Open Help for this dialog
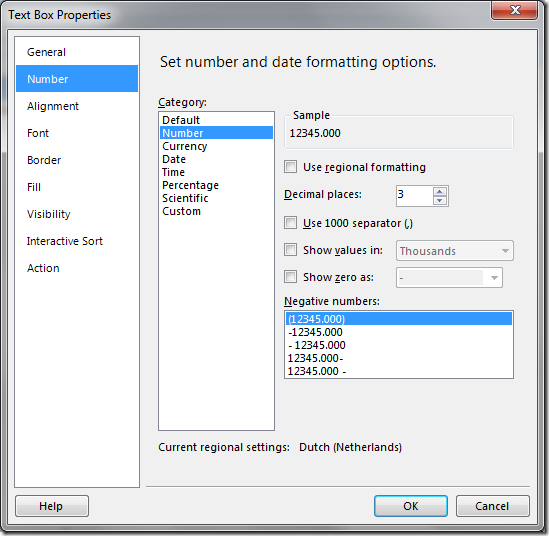 [x=52, y=506]
